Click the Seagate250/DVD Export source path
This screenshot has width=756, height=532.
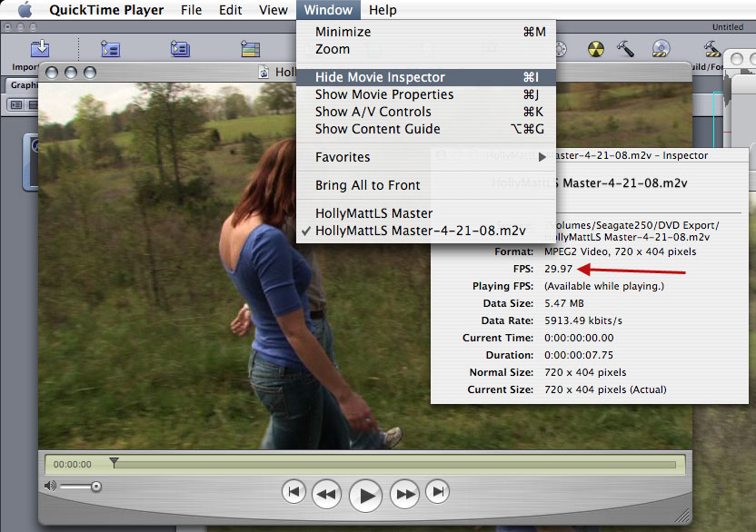coord(632,231)
